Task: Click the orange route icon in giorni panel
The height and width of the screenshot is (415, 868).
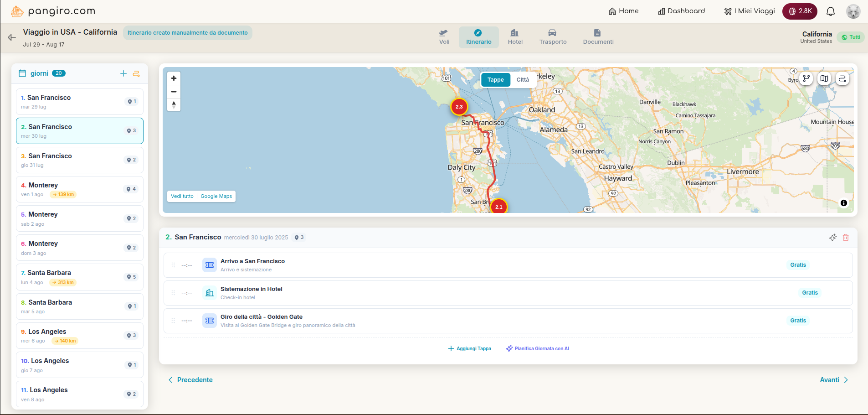Action: click(136, 73)
